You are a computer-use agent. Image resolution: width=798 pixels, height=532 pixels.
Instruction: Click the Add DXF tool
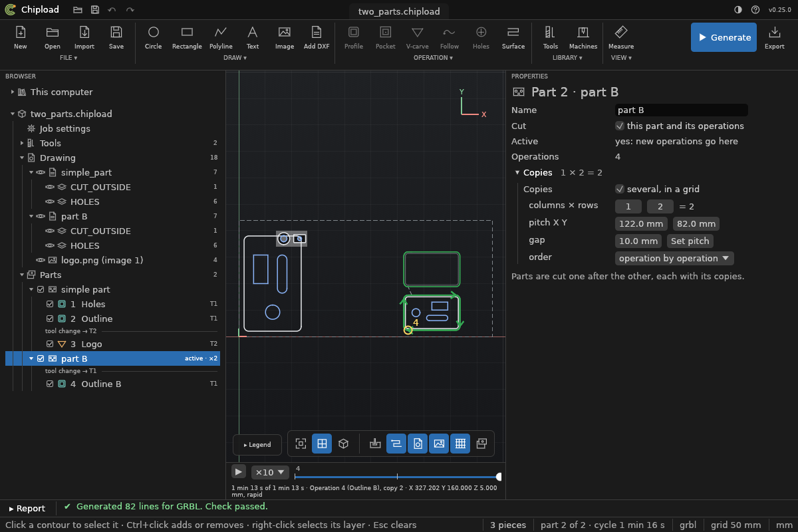317,37
